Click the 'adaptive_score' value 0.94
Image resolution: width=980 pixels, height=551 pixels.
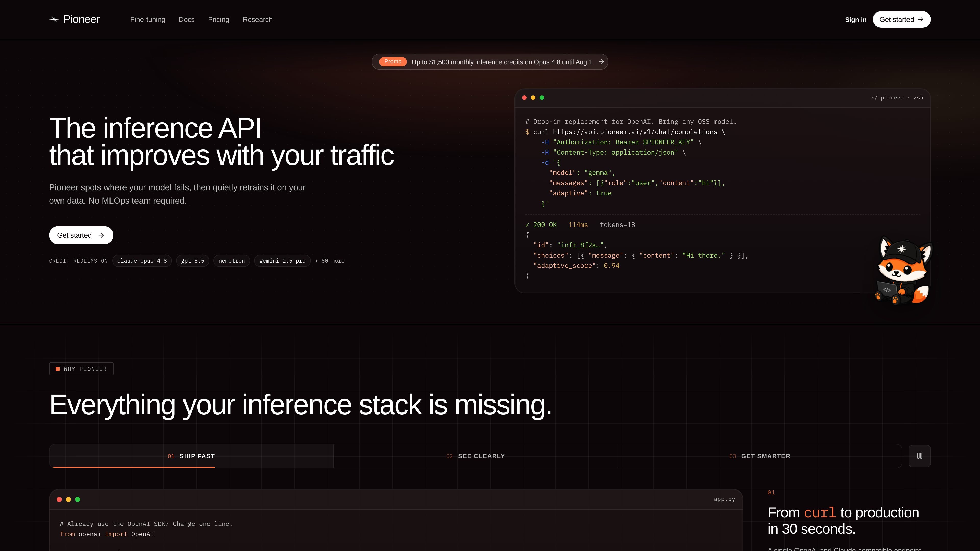coord(611,265)
